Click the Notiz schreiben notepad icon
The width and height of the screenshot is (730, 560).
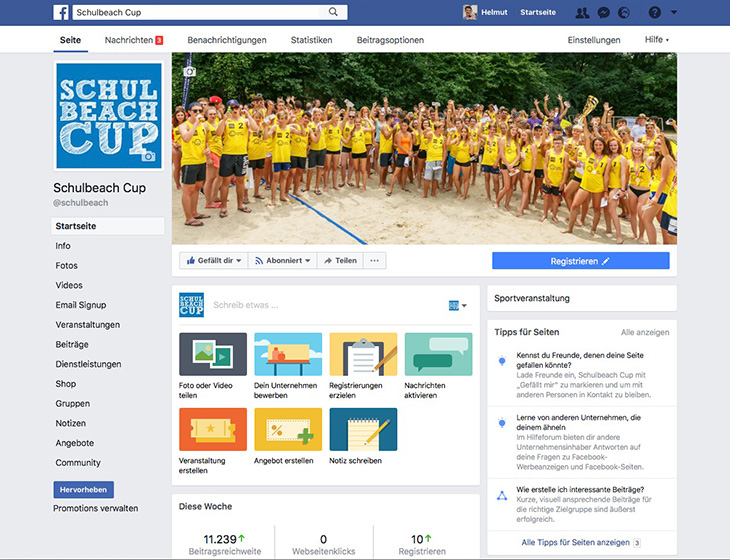(363, 429)
